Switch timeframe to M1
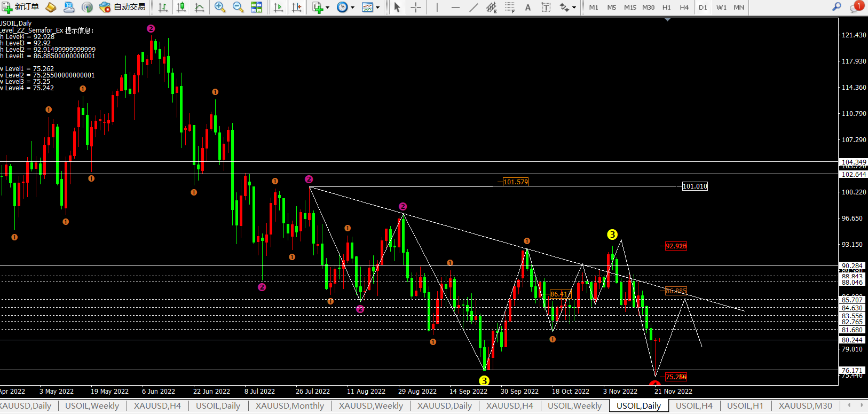Screen dimensions: 868x414 click(594, 7)
